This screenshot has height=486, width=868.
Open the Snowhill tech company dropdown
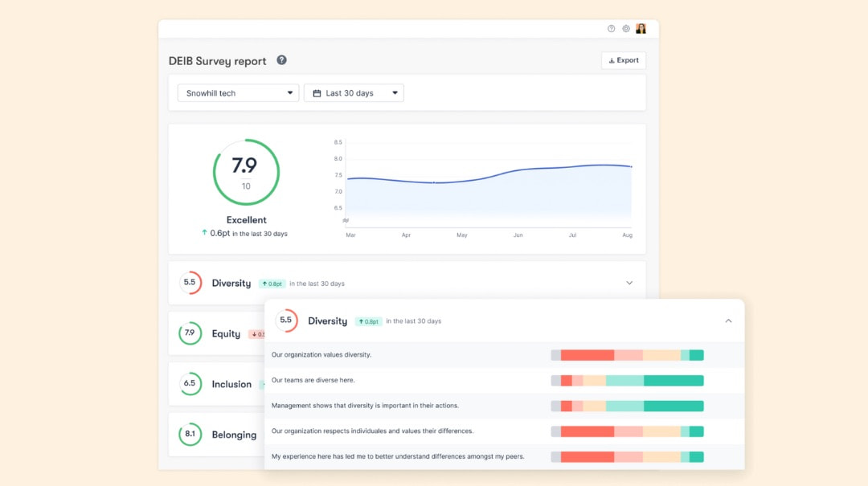click(237, 92)
